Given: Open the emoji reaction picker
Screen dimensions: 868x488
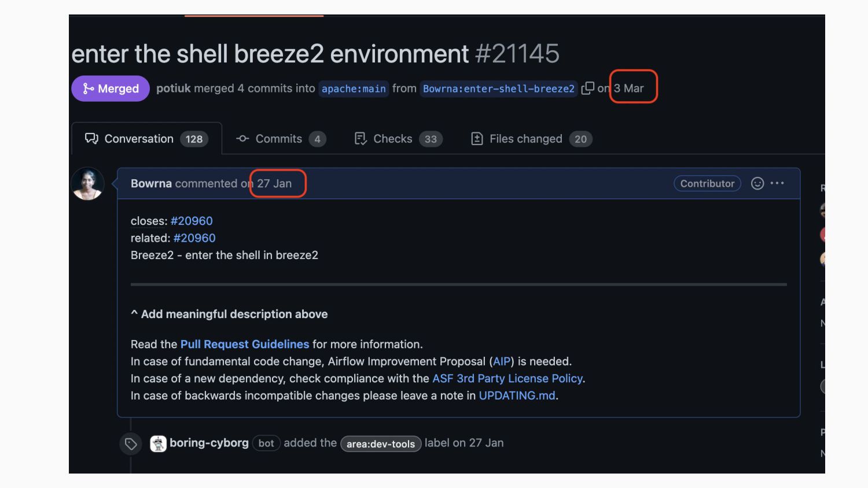Looking at the screenshot, I should click(x=757, y=183).
